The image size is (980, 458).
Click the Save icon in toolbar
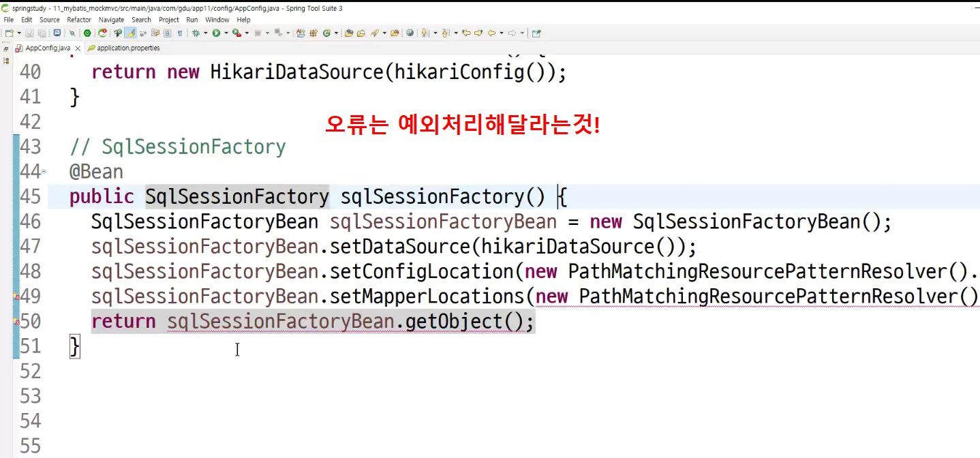pyautogui.click(x=29, y=33)
